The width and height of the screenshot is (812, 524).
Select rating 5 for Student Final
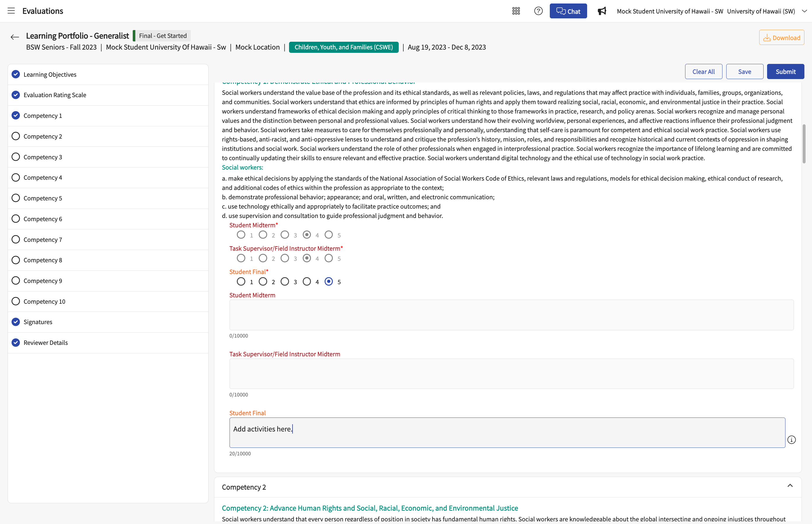point(329,281)
